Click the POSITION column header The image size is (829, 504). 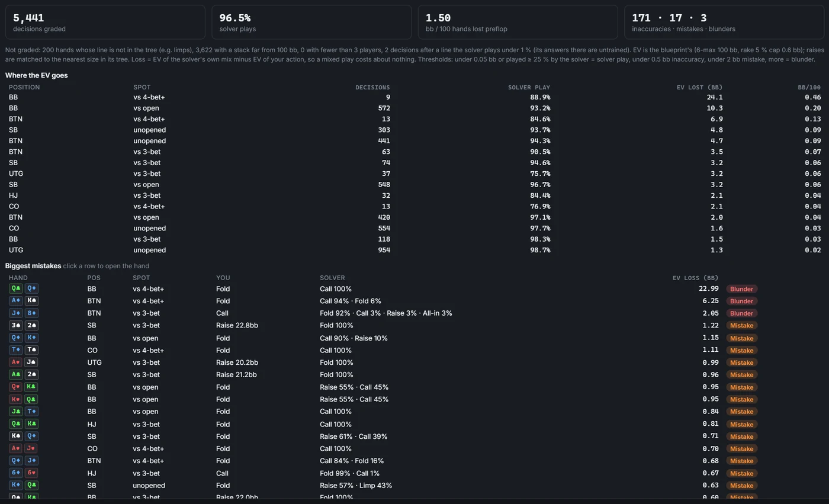click(24, 87)
